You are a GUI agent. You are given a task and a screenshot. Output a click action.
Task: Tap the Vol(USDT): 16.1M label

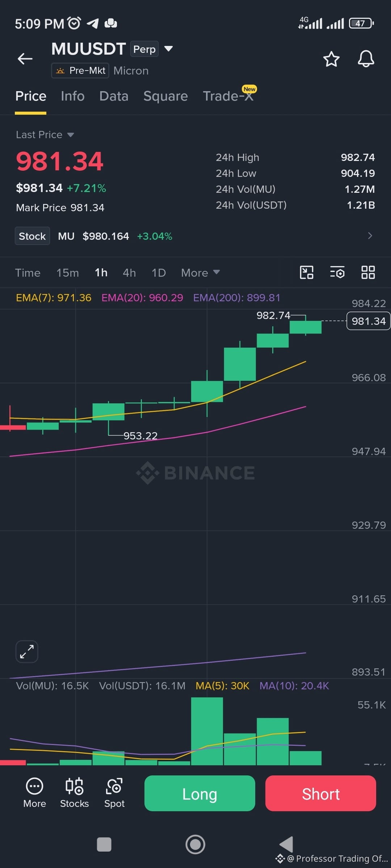[x=142, y=686]
